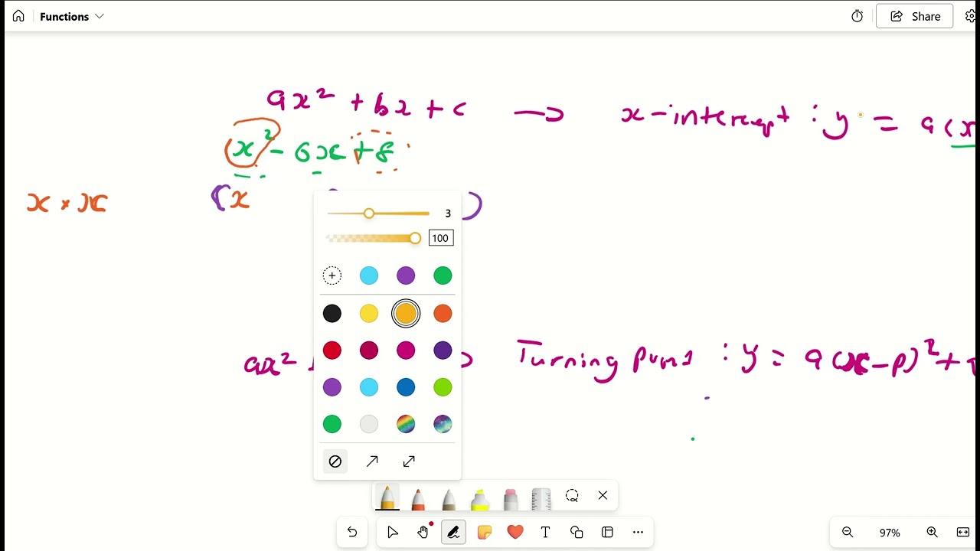Viewport: 980px width, 551px height.
Task: Choose the sky blue swatch in fourth row
Action: pos(369,387)
